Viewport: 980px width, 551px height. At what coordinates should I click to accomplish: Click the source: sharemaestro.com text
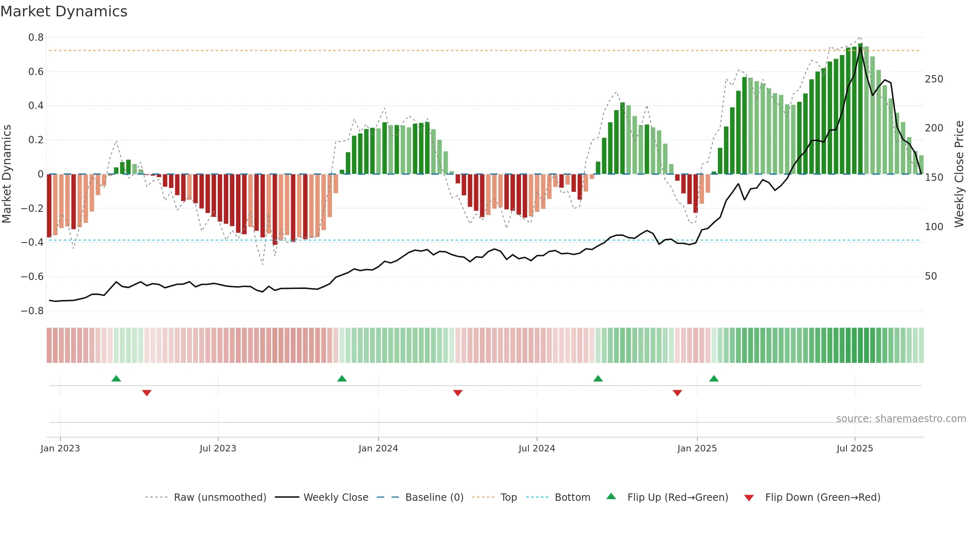[x=901, y=418]
